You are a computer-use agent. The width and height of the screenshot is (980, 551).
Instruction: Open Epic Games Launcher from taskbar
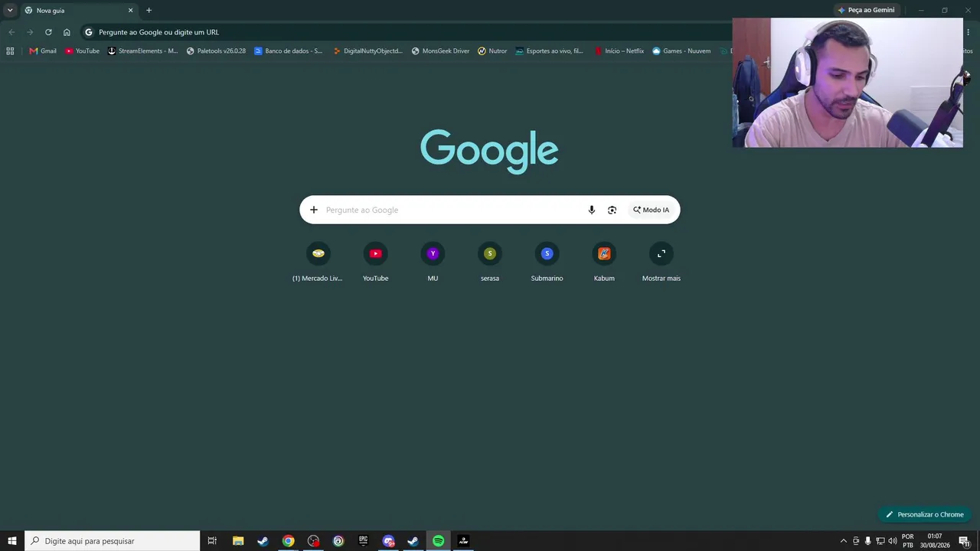pyautogui.click(x=363, y=541)
